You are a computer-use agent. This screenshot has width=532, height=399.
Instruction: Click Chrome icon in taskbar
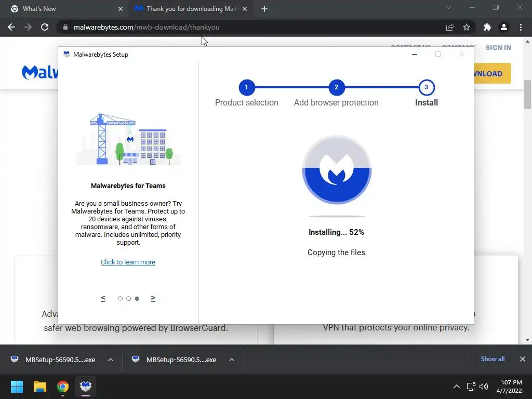coord(63,387)
